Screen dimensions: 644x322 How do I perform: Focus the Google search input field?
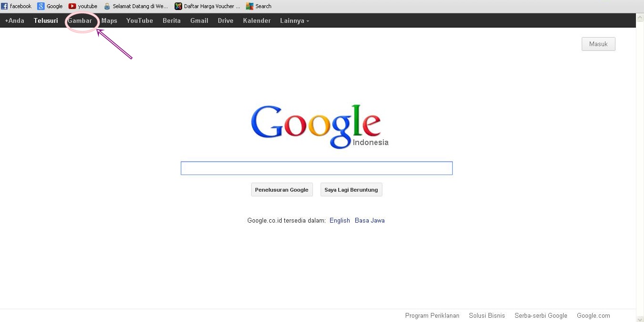click(x=316, y=168)
